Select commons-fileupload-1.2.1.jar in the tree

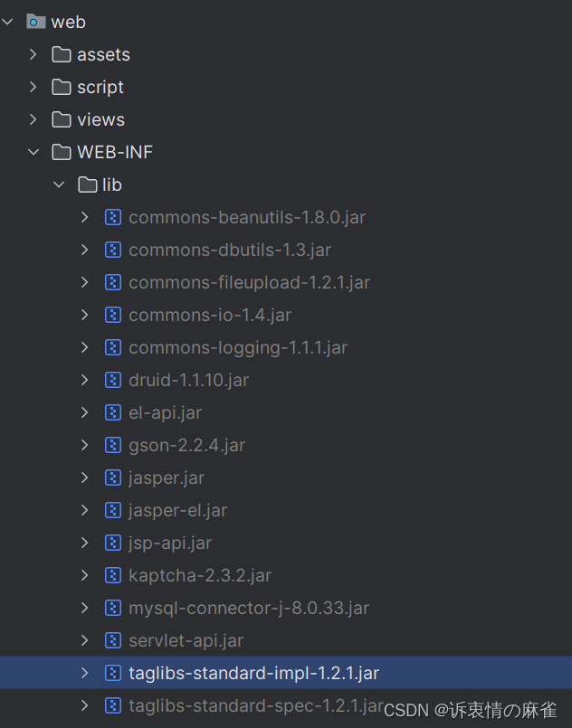(250, 282)
